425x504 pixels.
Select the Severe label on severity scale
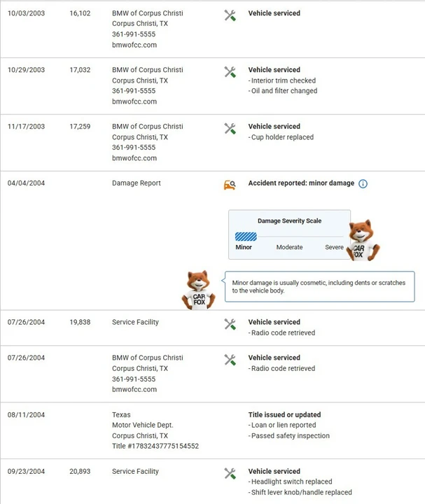coord(334,247)
